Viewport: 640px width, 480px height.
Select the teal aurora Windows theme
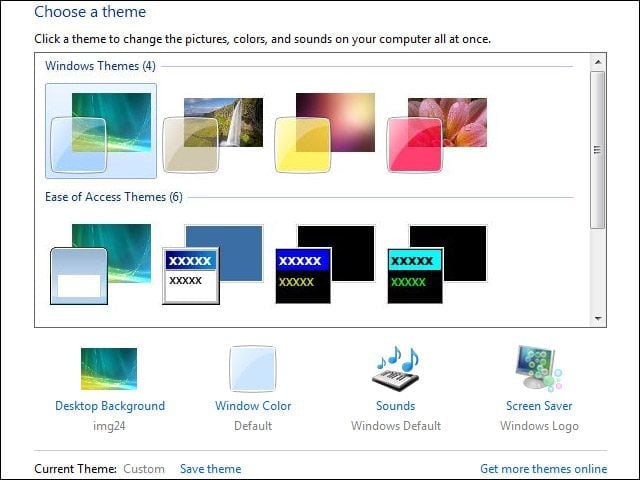pyautogui.click(x=101, y=131)
